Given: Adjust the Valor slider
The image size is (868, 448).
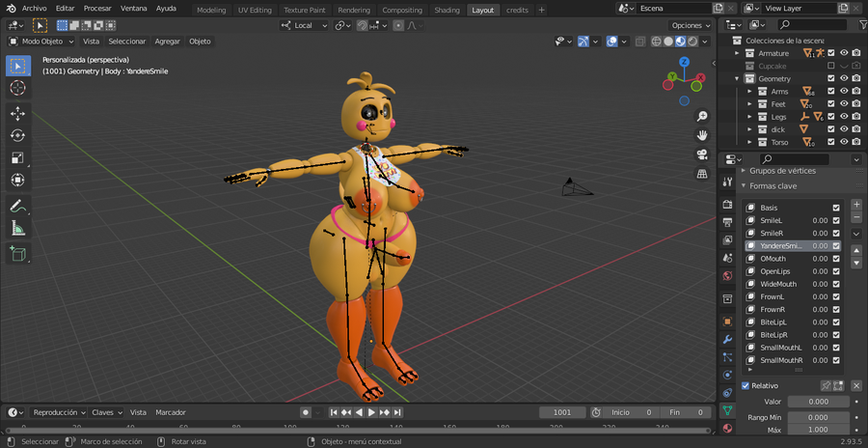Looking at the screenshot, I should coord(818,402).
